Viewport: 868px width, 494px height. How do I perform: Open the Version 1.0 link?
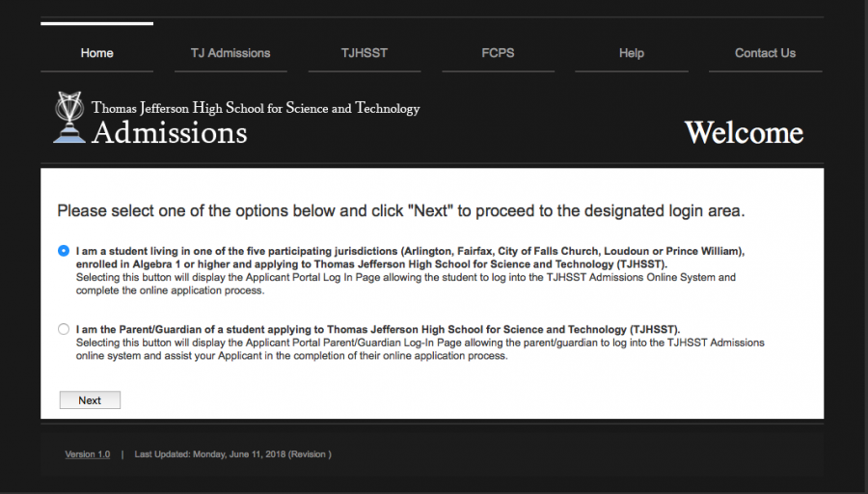click(88, 454)
